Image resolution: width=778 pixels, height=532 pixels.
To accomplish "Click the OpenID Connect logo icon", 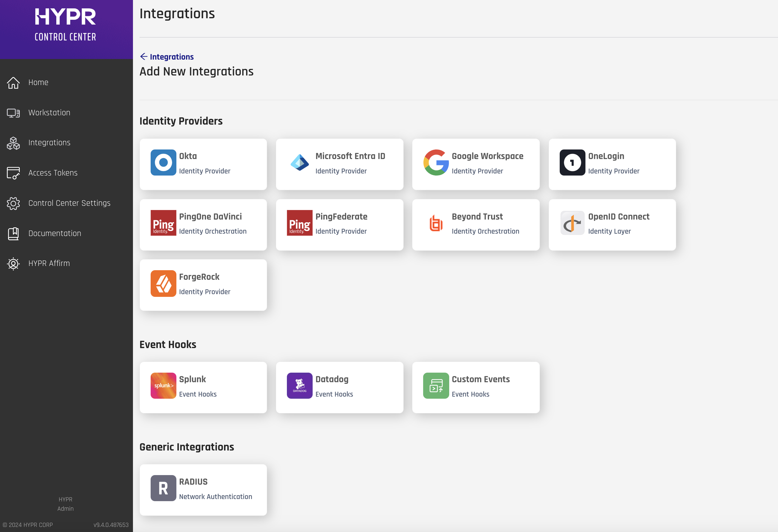I will pos(572,223).
